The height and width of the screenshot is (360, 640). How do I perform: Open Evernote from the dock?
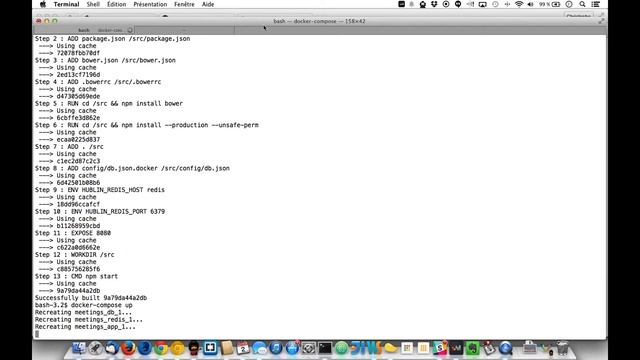(473, 348)
